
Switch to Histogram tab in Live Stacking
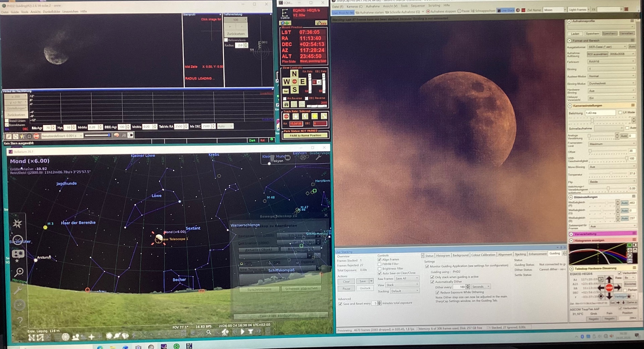point(443,255)
